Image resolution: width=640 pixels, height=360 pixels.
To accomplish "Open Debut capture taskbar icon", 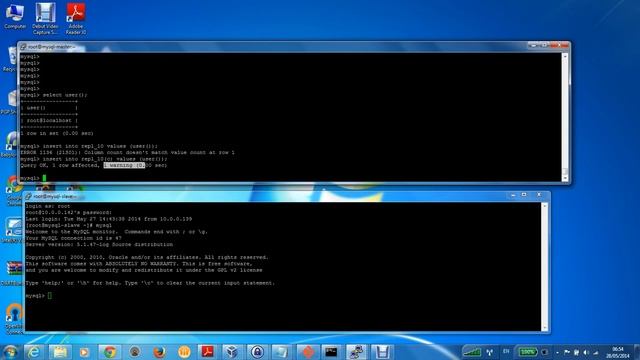I will pos(381,352).
